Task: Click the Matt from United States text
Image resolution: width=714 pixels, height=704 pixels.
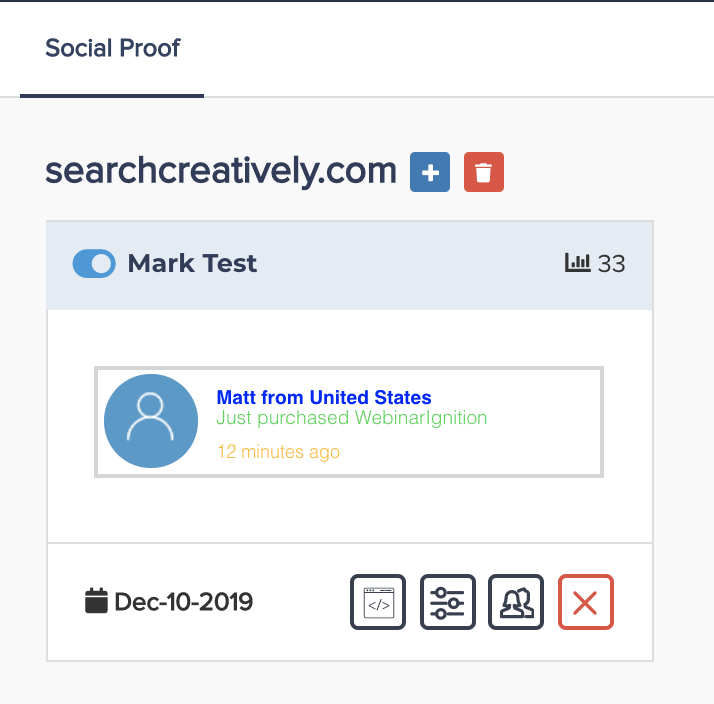Action: (324, 398)
